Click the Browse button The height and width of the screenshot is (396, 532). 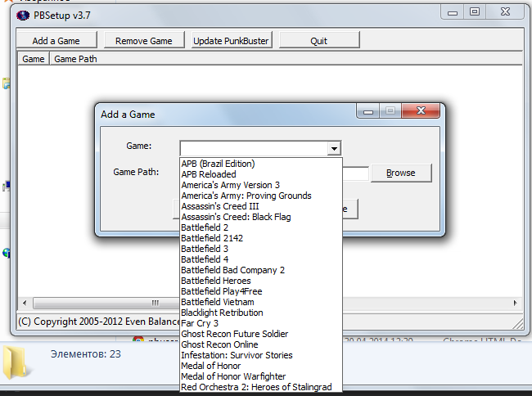pos(401,173)
